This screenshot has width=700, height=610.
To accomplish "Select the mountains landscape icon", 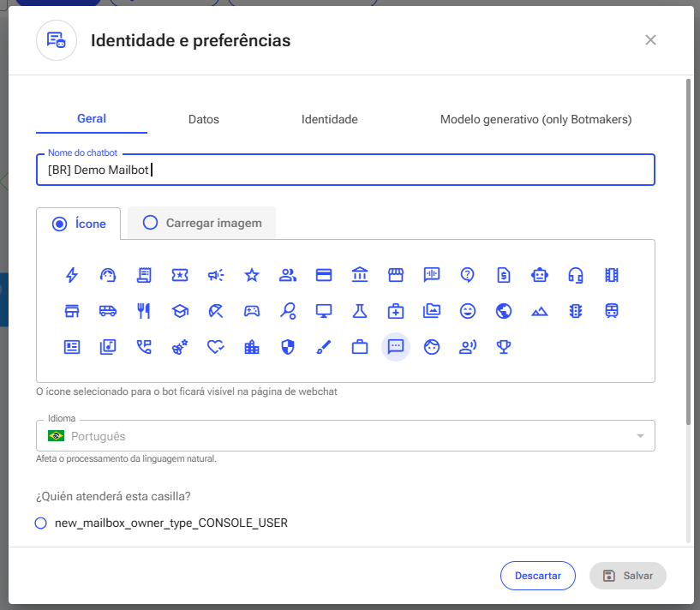I will pos(540,311).
